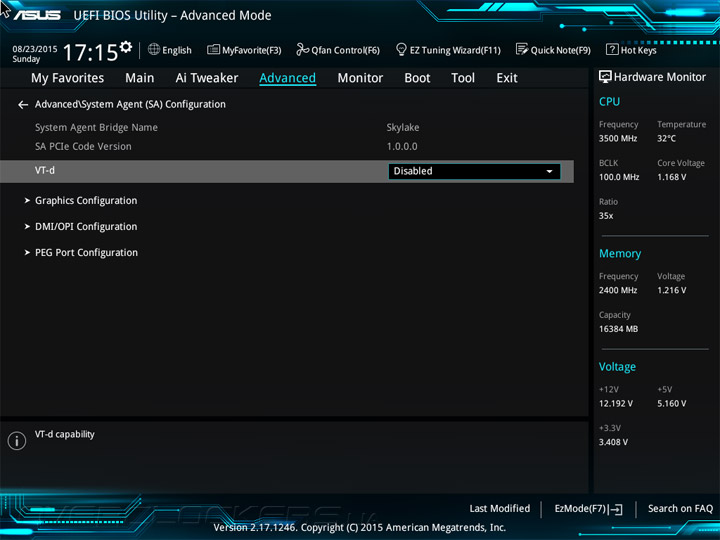Click the Hardware Monitor screen icon
720x540 pixels.
click(x=605, y=77)
